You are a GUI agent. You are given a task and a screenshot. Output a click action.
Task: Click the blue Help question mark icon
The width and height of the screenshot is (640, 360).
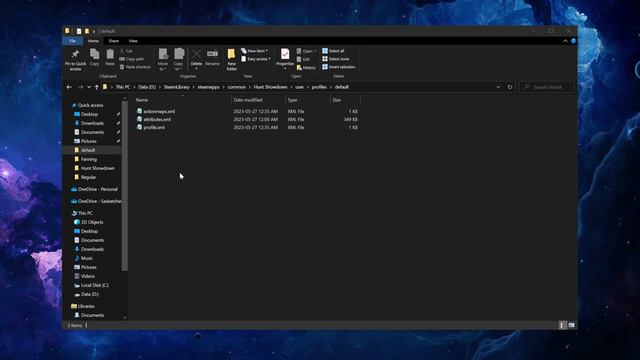pos(573,41)
